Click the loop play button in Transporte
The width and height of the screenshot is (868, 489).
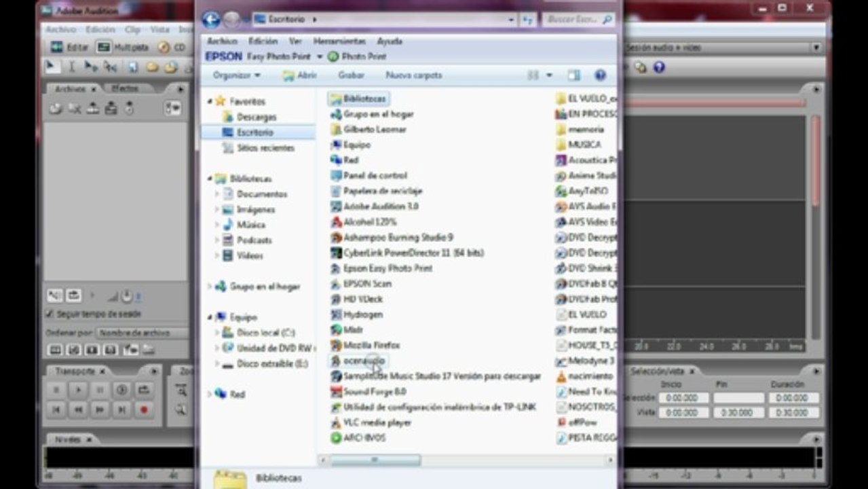[143, 390]
